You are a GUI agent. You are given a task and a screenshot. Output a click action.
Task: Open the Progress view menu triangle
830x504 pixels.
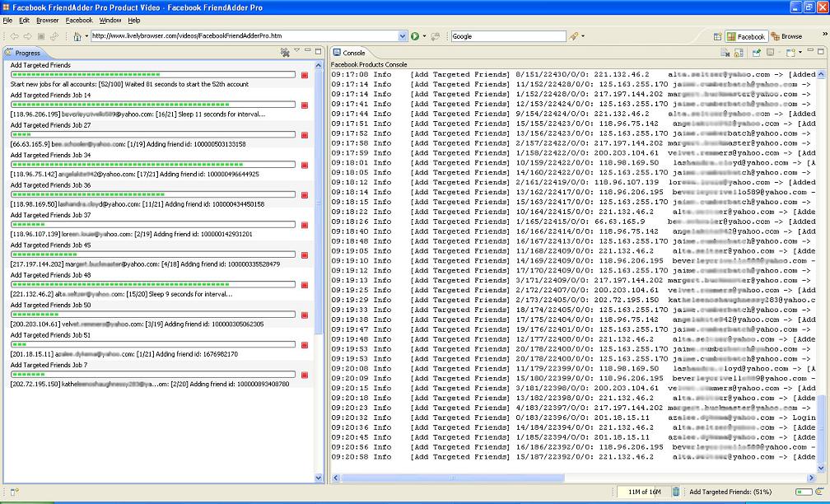pos(297,50)
